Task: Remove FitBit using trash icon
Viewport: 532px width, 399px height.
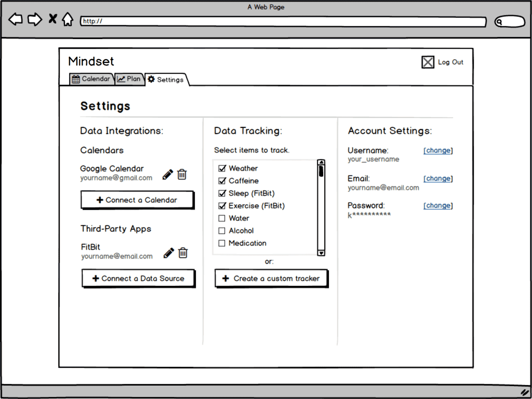Action: click(183, 253)
